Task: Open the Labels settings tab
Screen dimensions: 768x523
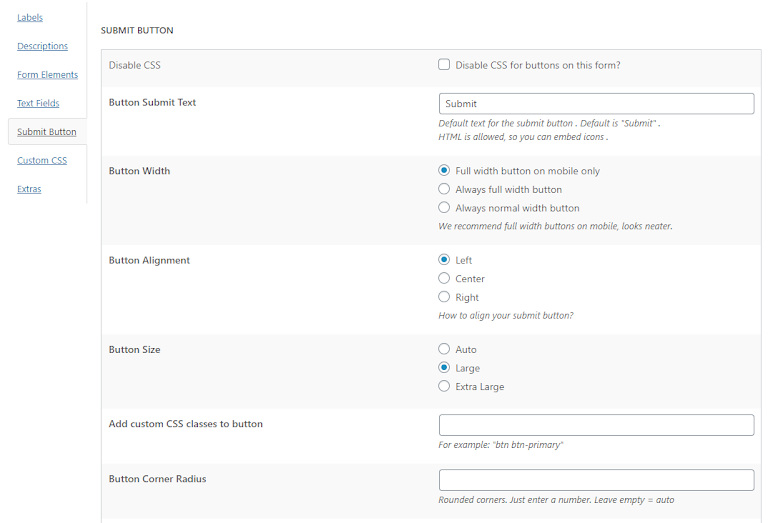Action: pyautogui.click(x=29, y=18)
